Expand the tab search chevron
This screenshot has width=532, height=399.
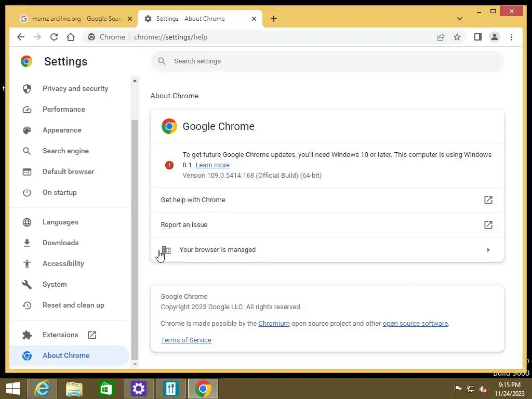click(460, 19)
